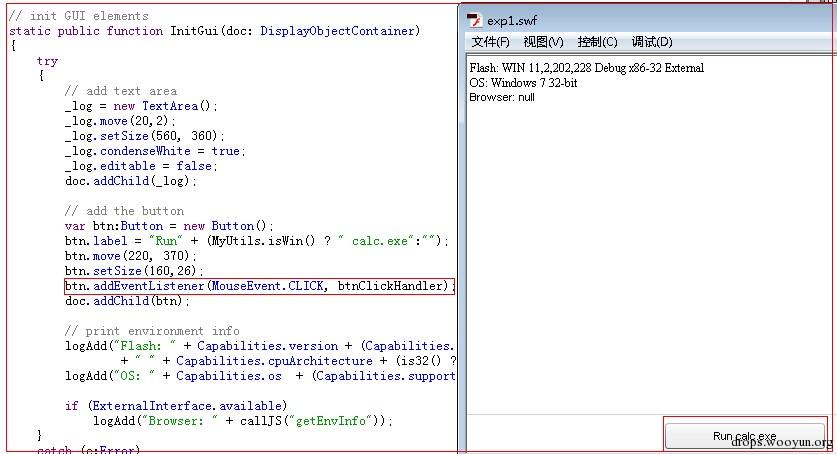Viewport: 837px width, 454px height.
Task: Click the '// print environment info' comment
Action: click(152, 331)
